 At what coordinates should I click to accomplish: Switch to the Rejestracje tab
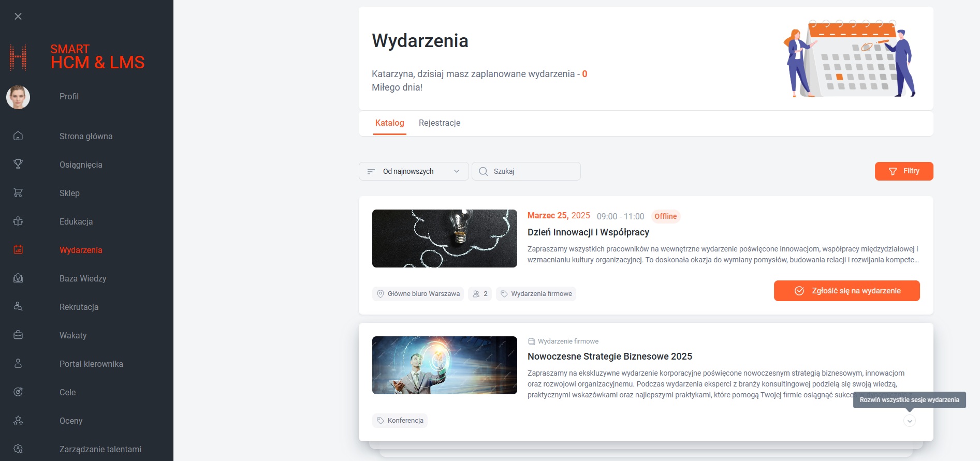(439, 123)
